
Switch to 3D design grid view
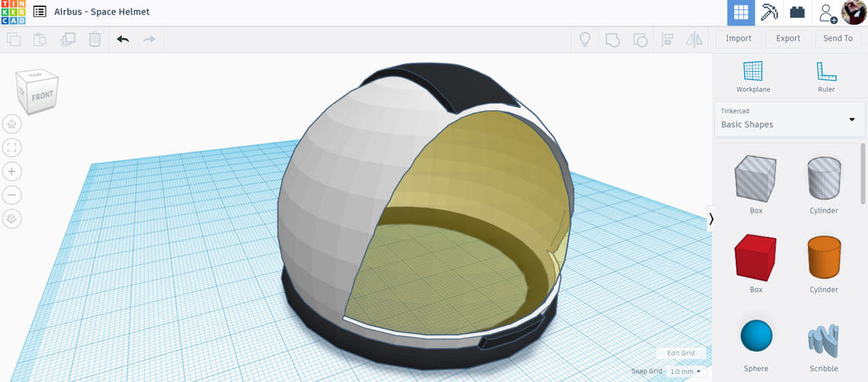click(x=741, y=13)
